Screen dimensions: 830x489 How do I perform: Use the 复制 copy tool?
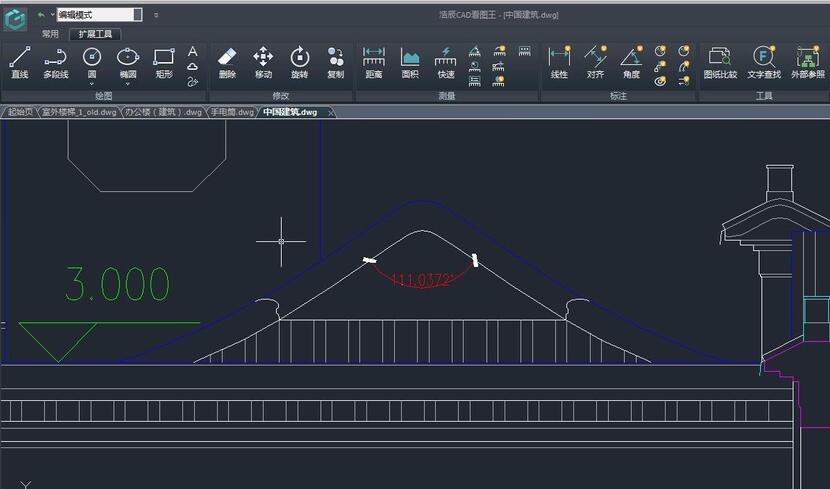tap(335, 62)
